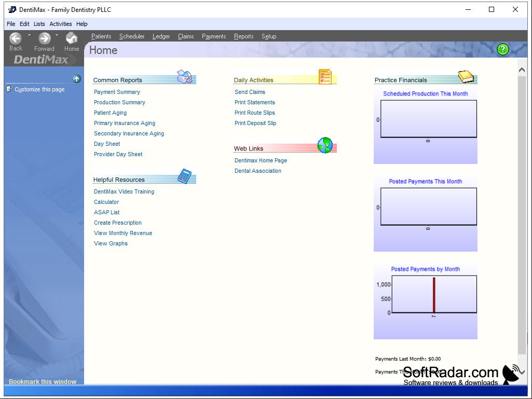The image size is (532, 399).
Task: Visit the Dental Association link
Action: pos(258,171)
